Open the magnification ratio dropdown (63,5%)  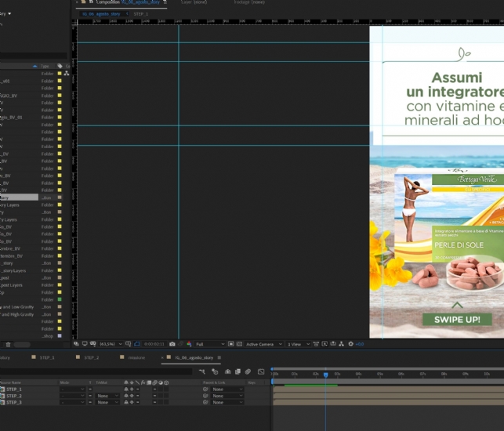tap(111, 344)
